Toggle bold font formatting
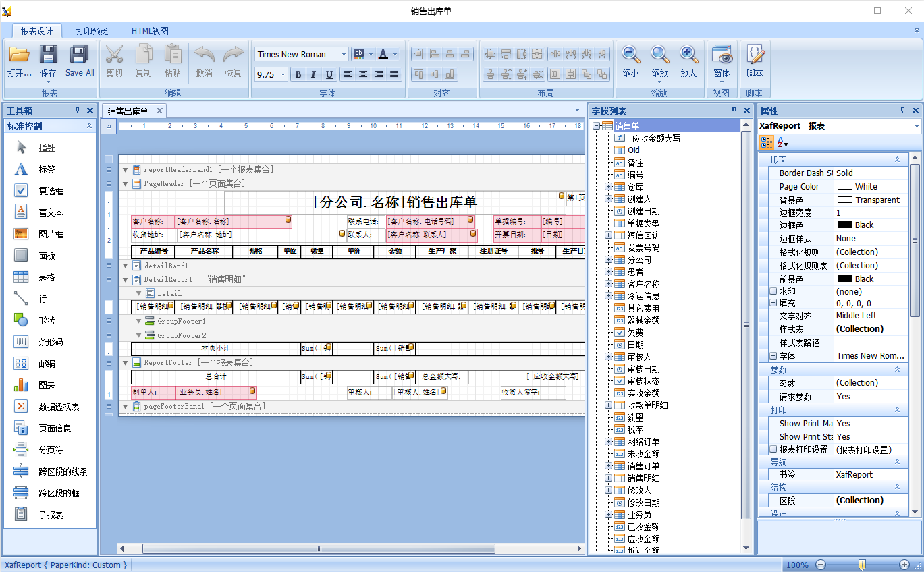This screenshot has height=572, width=924. [298, 74]
